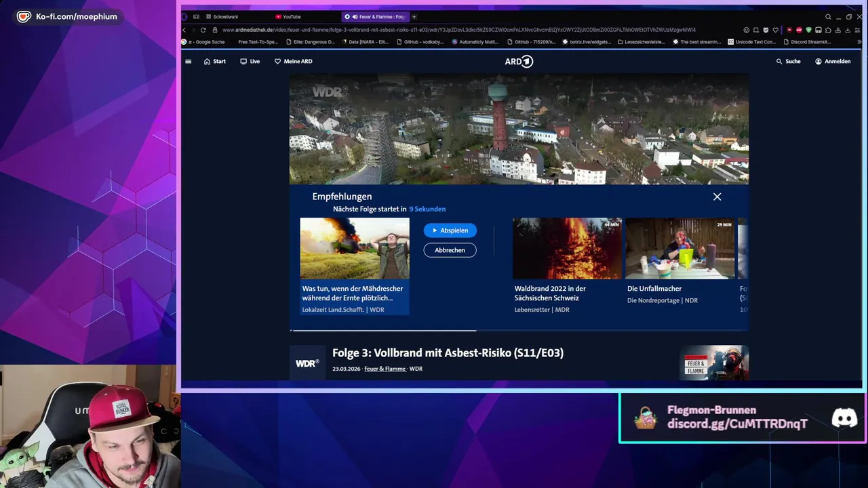Reload the page
868x488 pixels.
click(203, 30)
